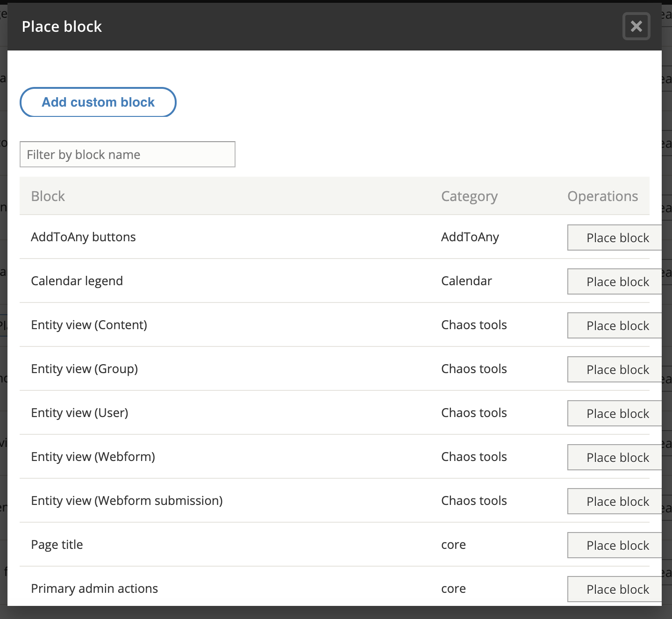Click the Add custom block button
The width and height of the screenshot is (672, 619).
pyautogui.click(x=98, y=102)
